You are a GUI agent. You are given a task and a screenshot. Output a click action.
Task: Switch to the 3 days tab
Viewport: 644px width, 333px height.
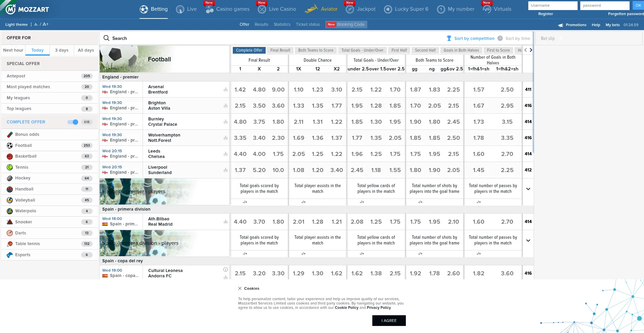(x=62, y=50)
